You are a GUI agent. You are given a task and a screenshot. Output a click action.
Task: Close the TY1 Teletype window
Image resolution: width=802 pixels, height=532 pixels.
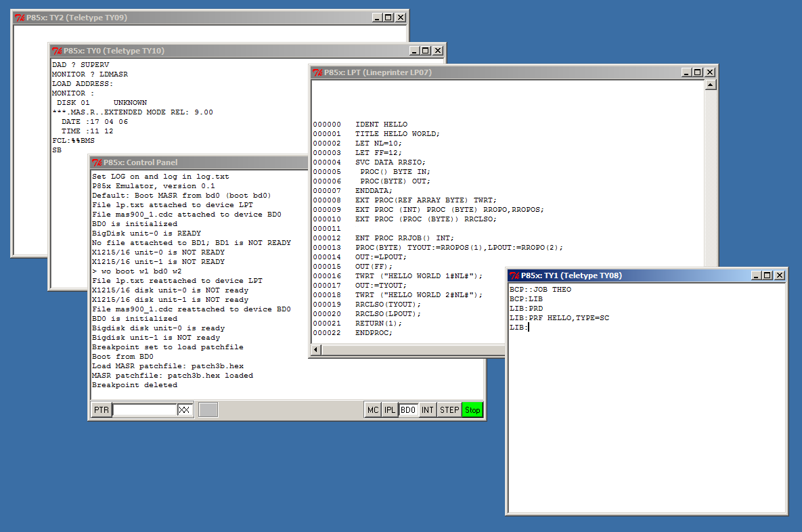pos(780,275)
